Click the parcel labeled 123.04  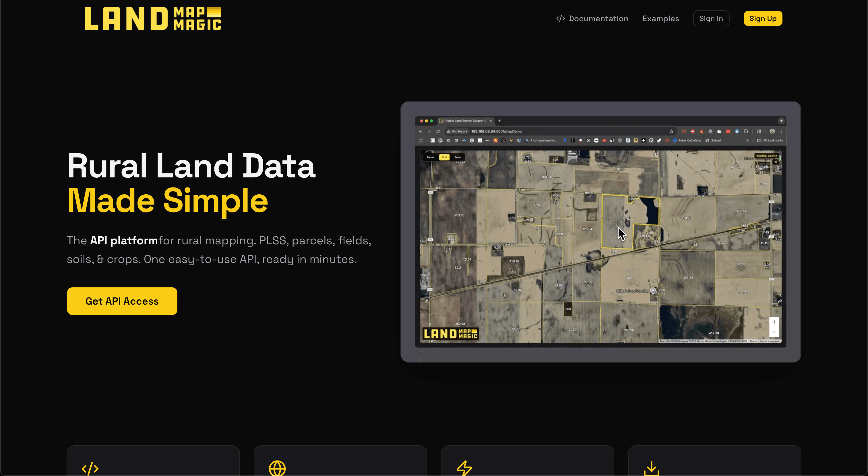click(x=587, y=229)
